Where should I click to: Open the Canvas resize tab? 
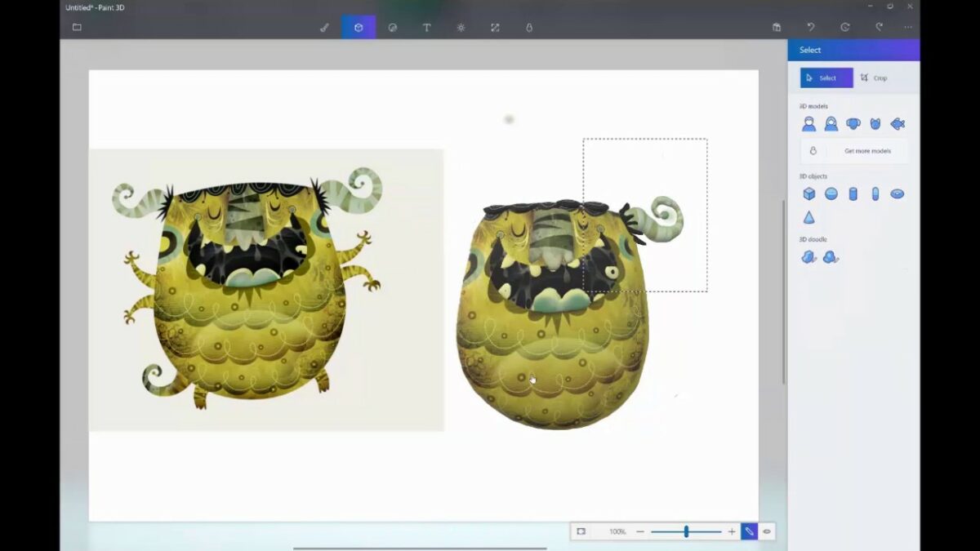(495, 27)
